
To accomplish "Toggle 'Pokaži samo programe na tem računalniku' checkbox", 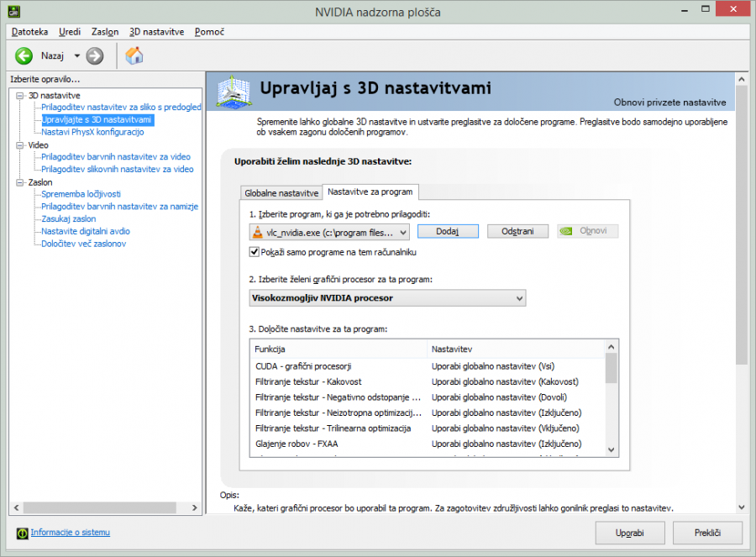I will point(255,251).
